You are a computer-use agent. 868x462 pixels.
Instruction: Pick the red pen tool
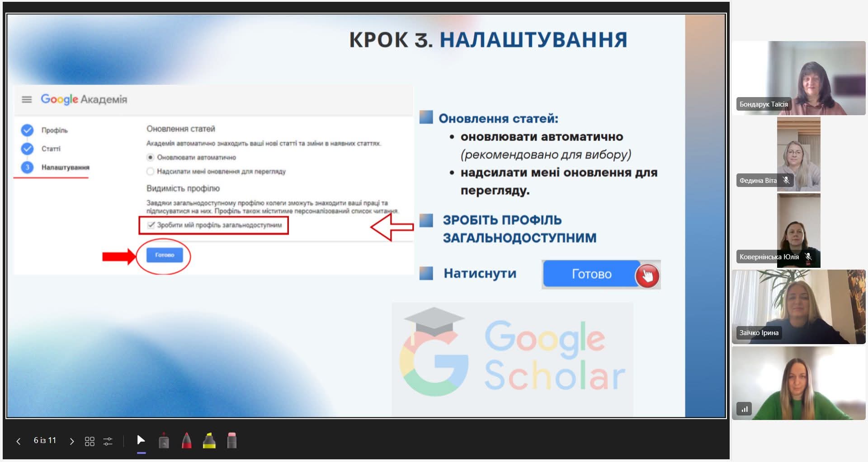click(x=186, y=441)
